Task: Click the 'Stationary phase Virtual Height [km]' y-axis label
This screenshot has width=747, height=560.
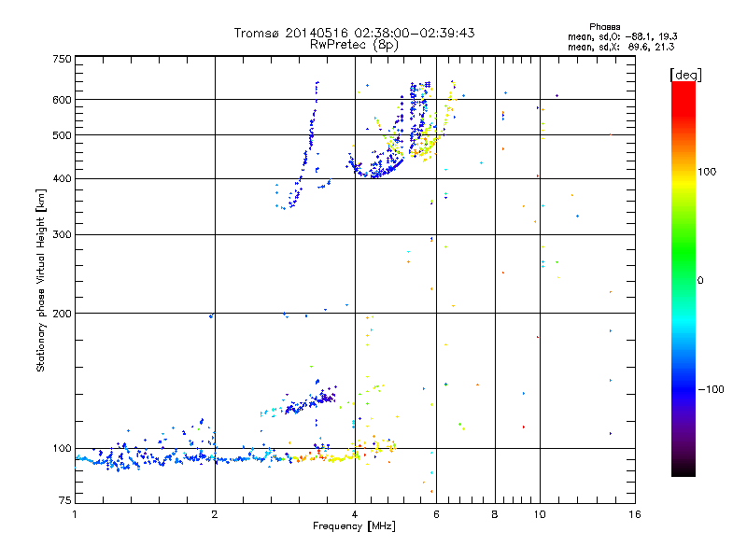Action: 41,280
